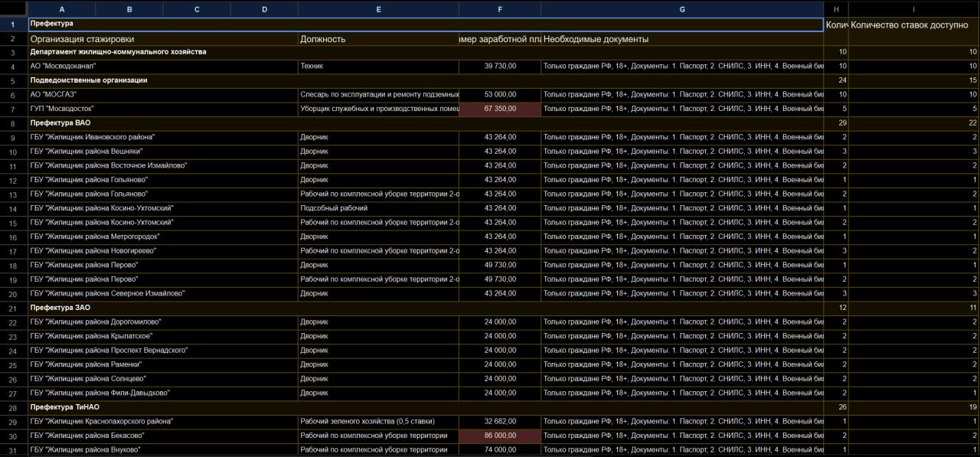Click salary 49 730,00 in row 18
This screenshot has height=457, width=980.
click(x=500, y=265)
